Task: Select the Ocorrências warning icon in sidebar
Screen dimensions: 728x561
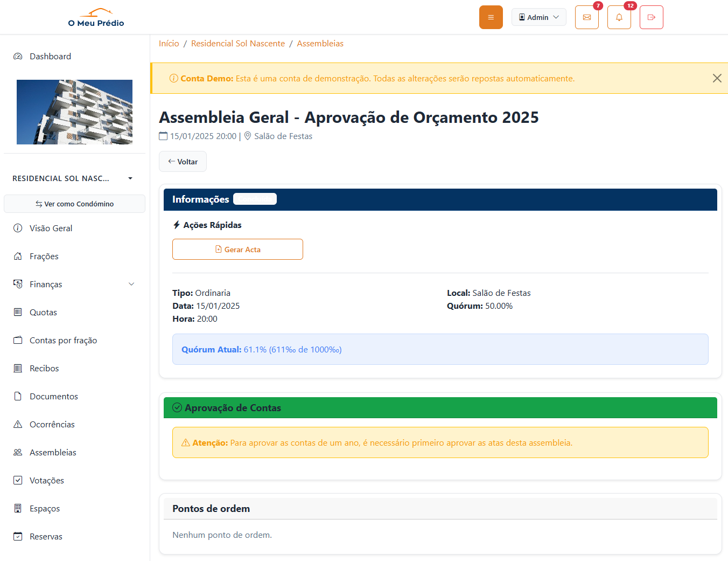Action: click(18, 424)
